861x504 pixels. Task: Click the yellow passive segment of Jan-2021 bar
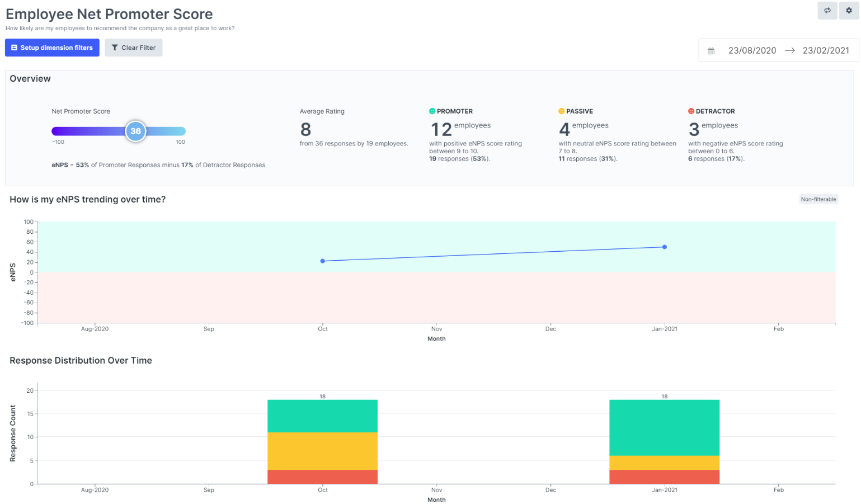[x=664, y=463]
